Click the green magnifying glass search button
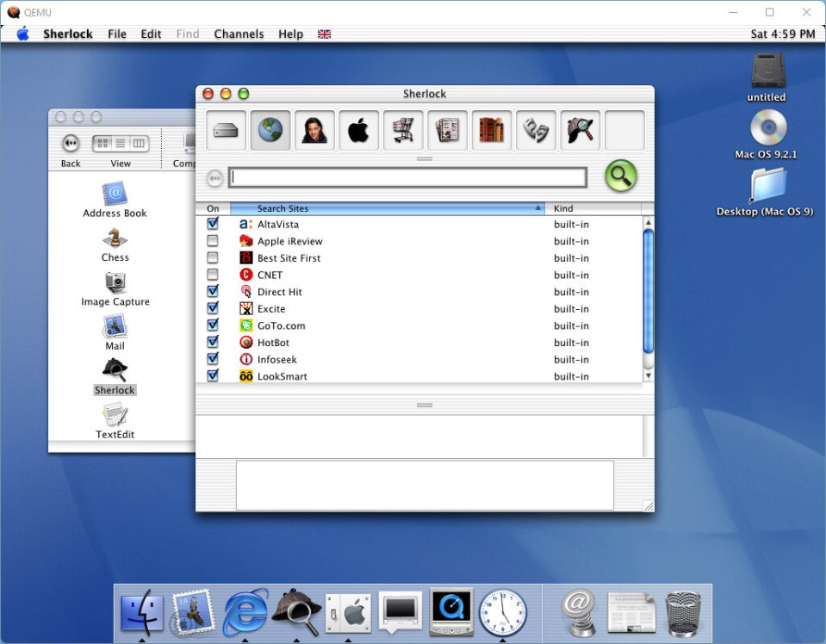826x644 pixels. pos(620,176)
